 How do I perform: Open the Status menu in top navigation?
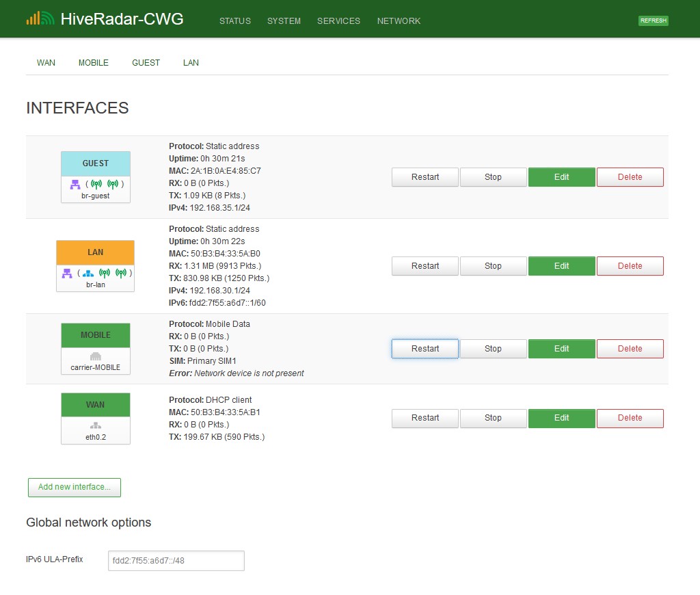[x=234, y=21]
